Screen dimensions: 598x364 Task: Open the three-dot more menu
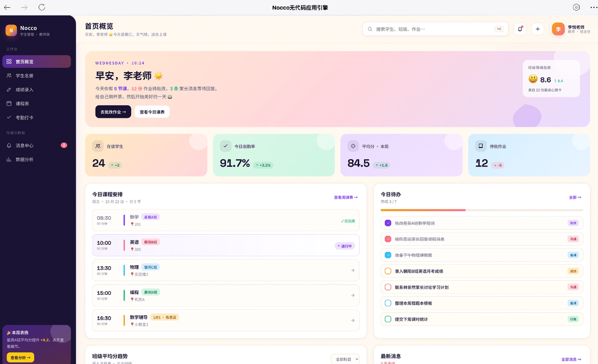pos(594,7)
